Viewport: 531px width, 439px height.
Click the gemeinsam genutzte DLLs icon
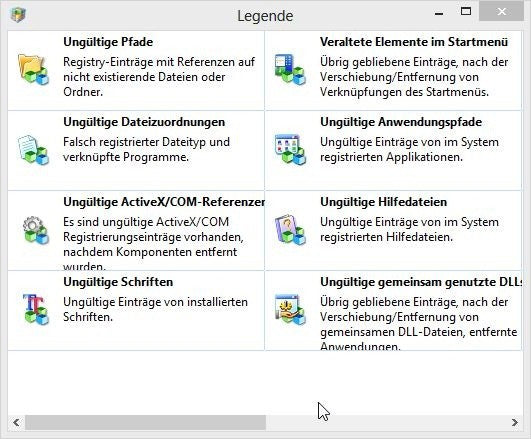290,310
